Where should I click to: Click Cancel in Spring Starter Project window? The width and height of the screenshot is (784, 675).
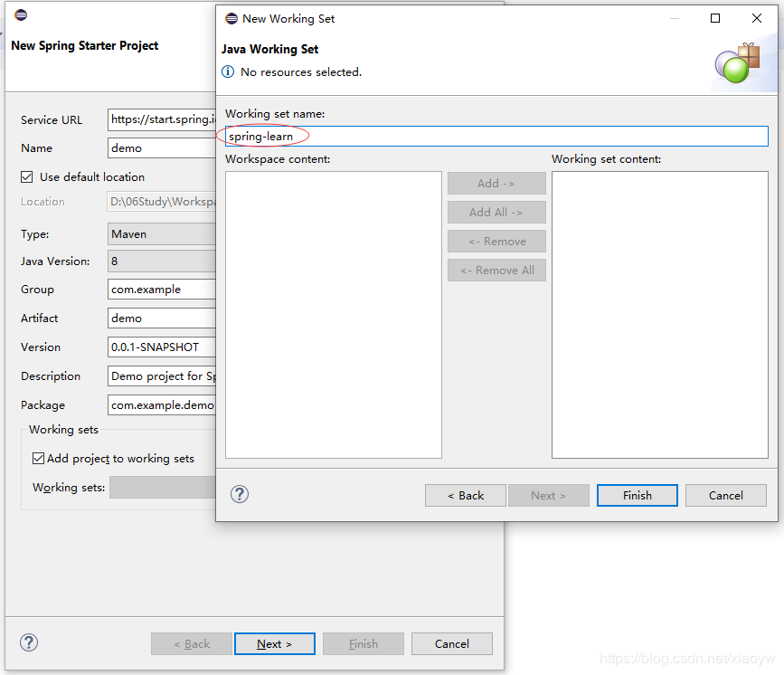coord(451,644)
